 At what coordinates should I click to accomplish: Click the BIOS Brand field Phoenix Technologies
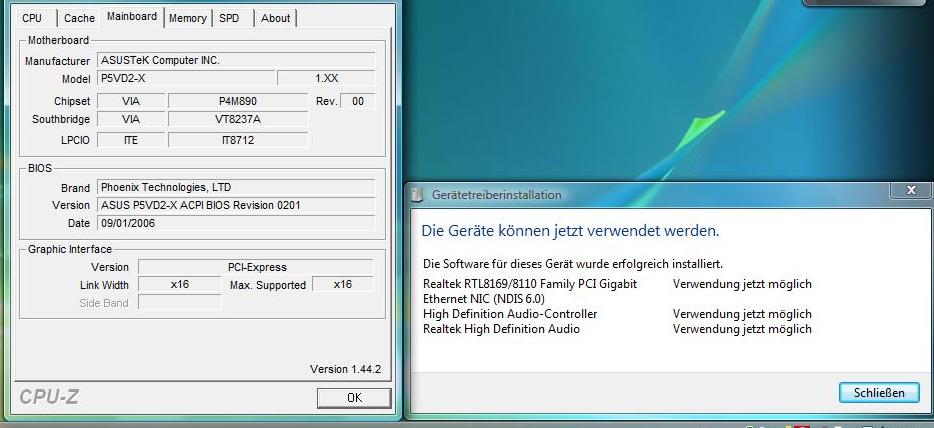tap(236, 188)
